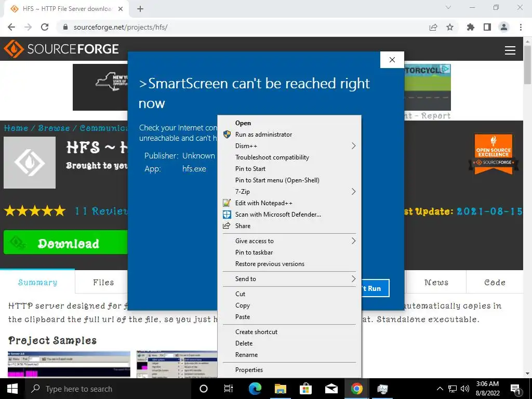Image resolution: width=532 pixels, height=399 pixels.
Task: Expand the Dism++ submenu
Action: tap(289, 146)
